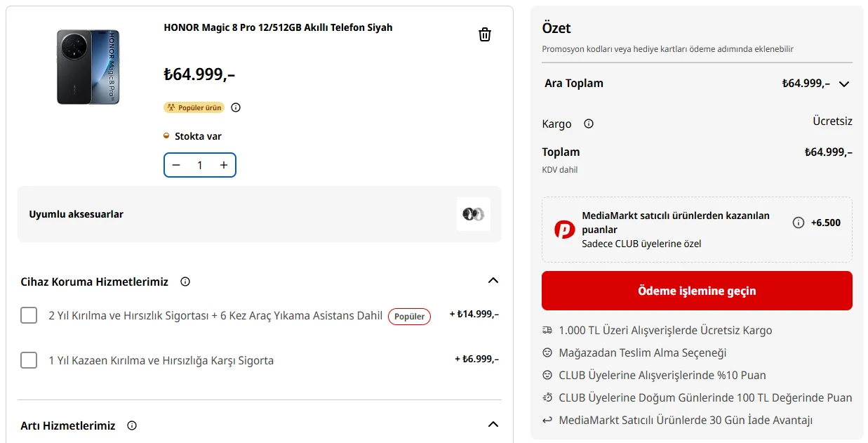Decrease quantity with the minus button
The width and height of the screenshot is (868, 443).
tap(176, 165)
